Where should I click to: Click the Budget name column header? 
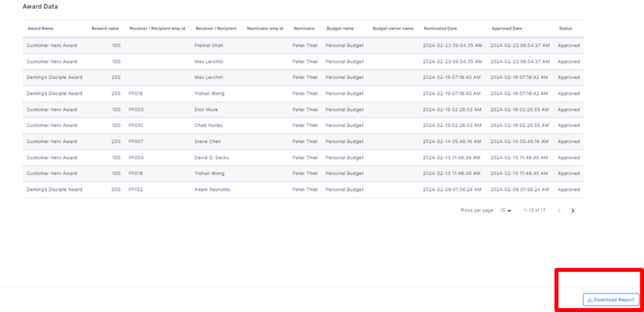point(340,29)
